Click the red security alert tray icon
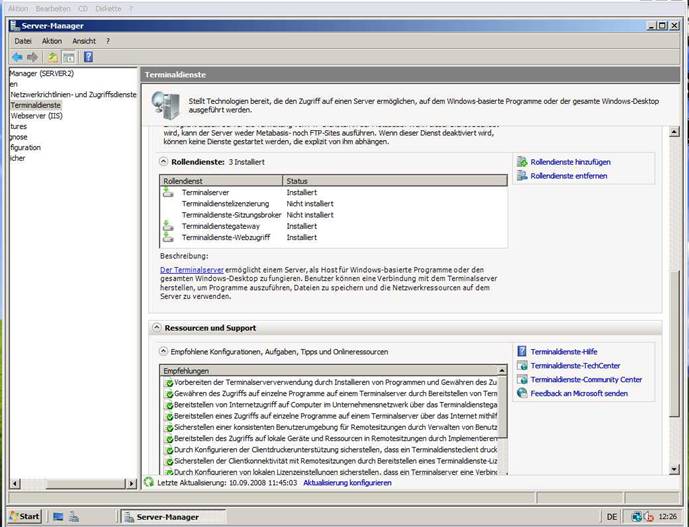This screenshot has width=689, height=527. tap(649, 517)
